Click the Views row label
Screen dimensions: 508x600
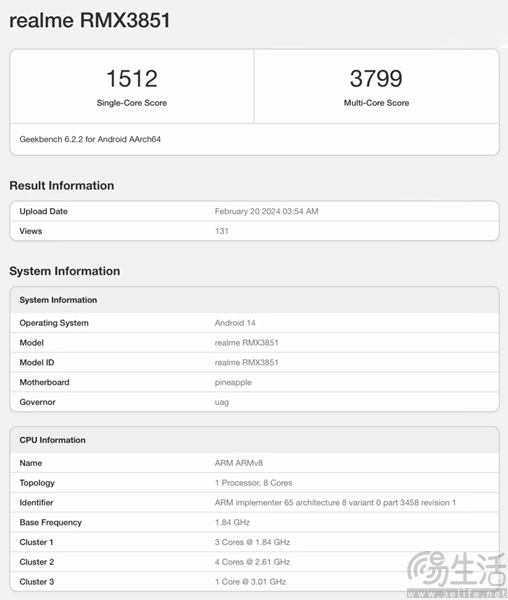[x=31, y=231]
